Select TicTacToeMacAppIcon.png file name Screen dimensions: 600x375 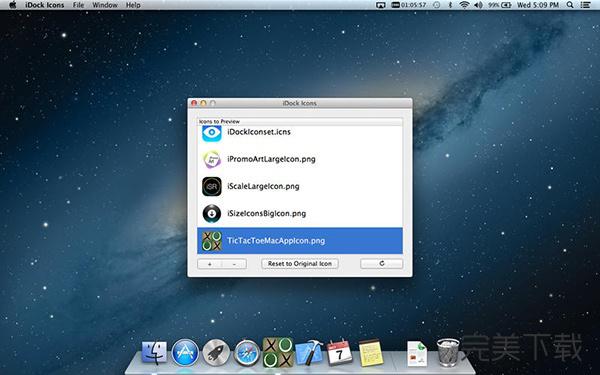coord(276,241)
